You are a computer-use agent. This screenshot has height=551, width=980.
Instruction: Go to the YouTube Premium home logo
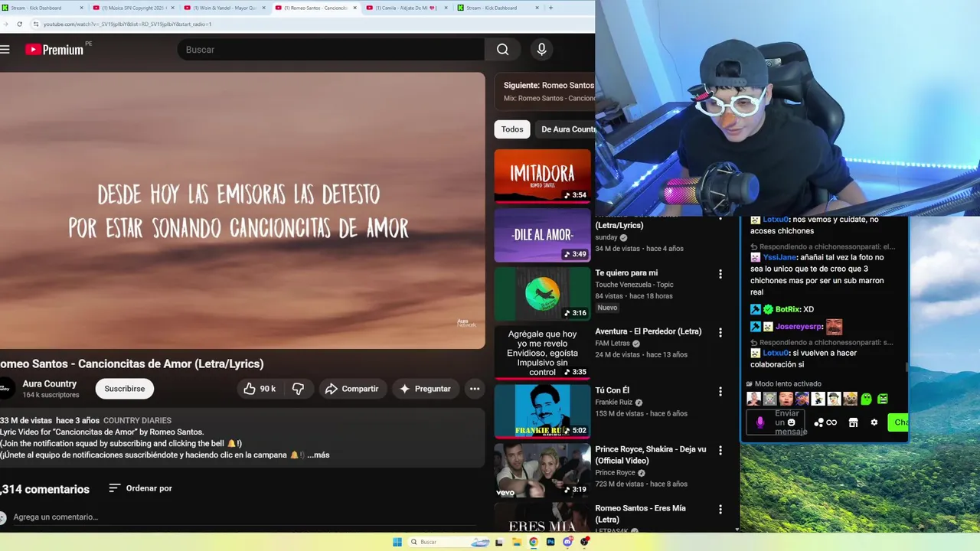pyautogui.click(x=54, y=50)
